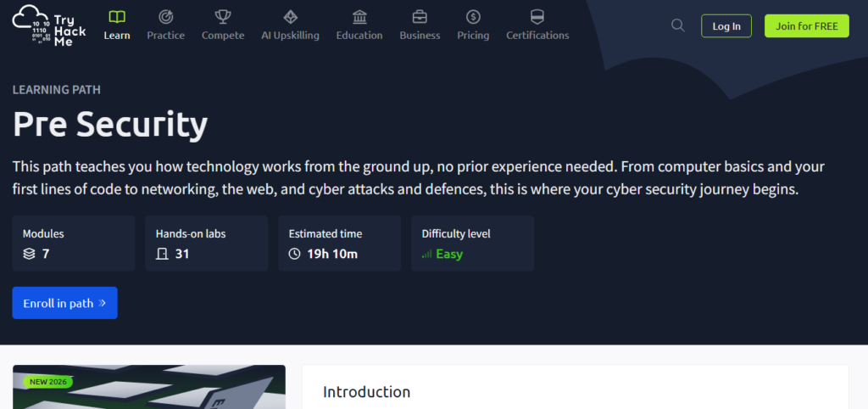Click the Hands-on labs count 31

point(182,255)
